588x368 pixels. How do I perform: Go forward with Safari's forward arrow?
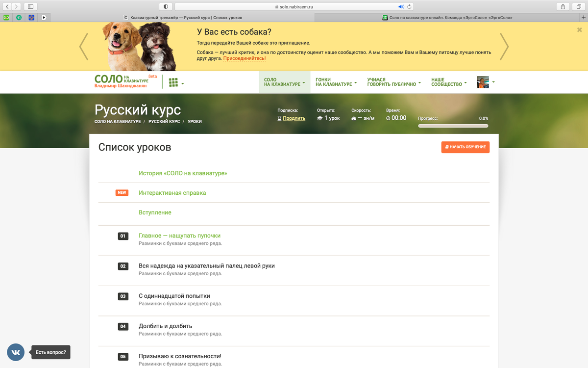(x=17, y=6)
